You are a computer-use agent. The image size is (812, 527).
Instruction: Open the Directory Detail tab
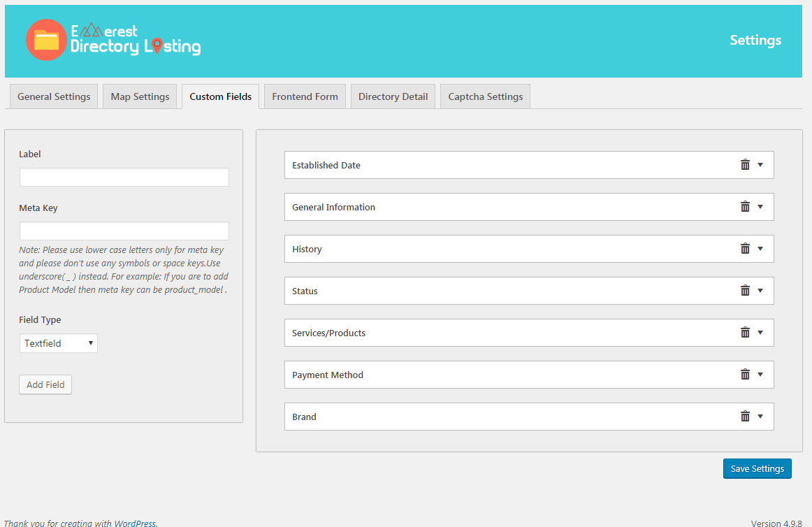coord(393,96)
